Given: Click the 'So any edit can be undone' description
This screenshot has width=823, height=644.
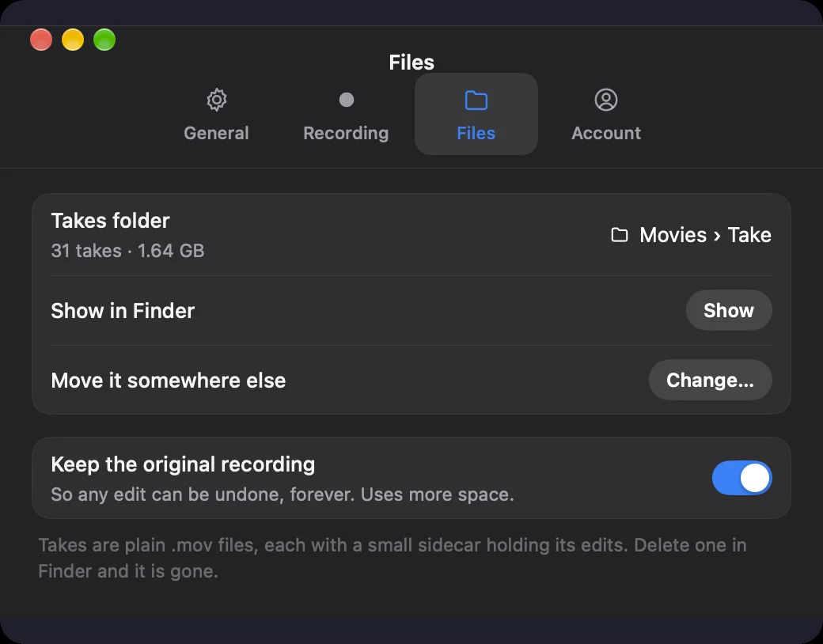Looking at the screenshot, I should pyautogui.click(x=283, y=494).
